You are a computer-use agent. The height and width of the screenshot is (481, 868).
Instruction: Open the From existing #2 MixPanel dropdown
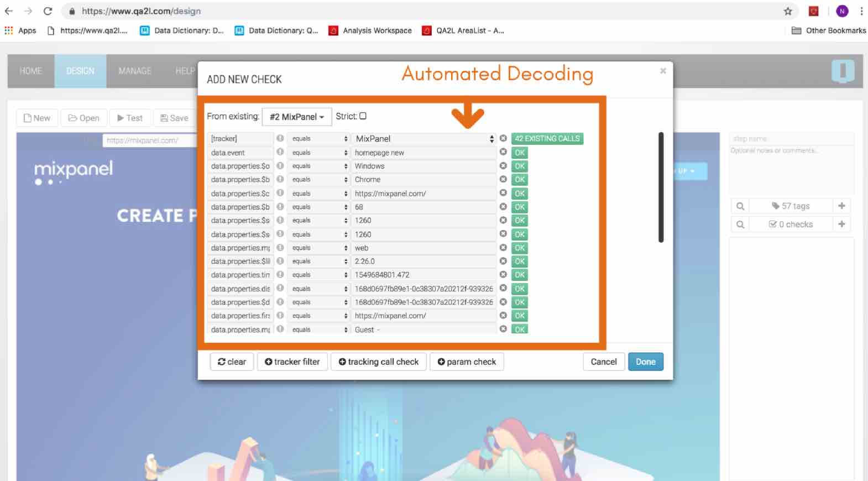pos(297,117)
